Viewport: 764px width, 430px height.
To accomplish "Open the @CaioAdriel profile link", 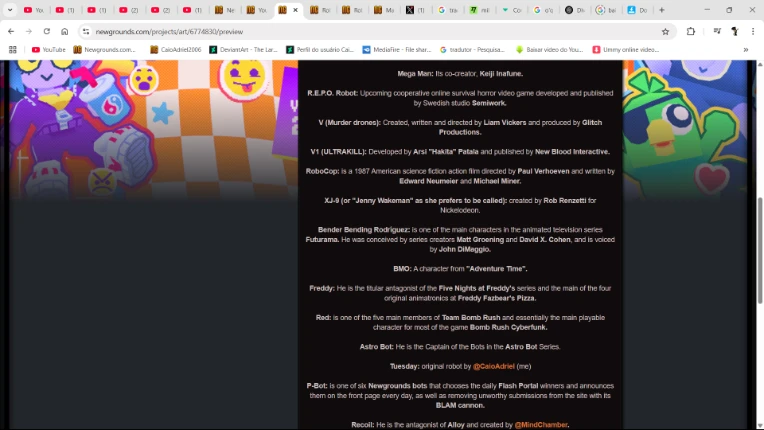I will pos(494,366).
